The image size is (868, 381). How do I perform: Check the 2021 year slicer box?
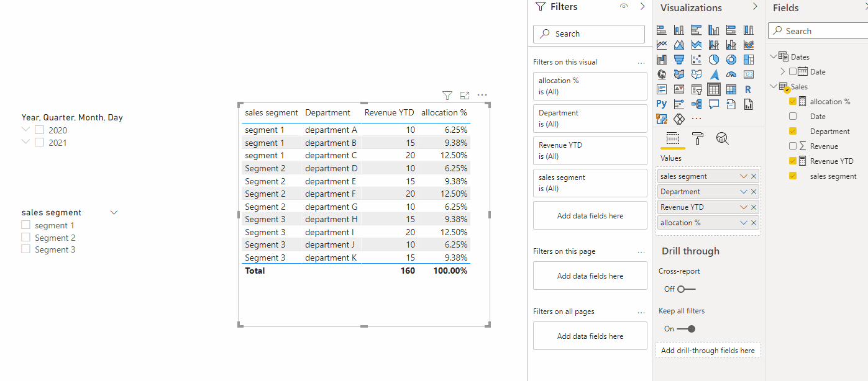(x=39, y=142)
